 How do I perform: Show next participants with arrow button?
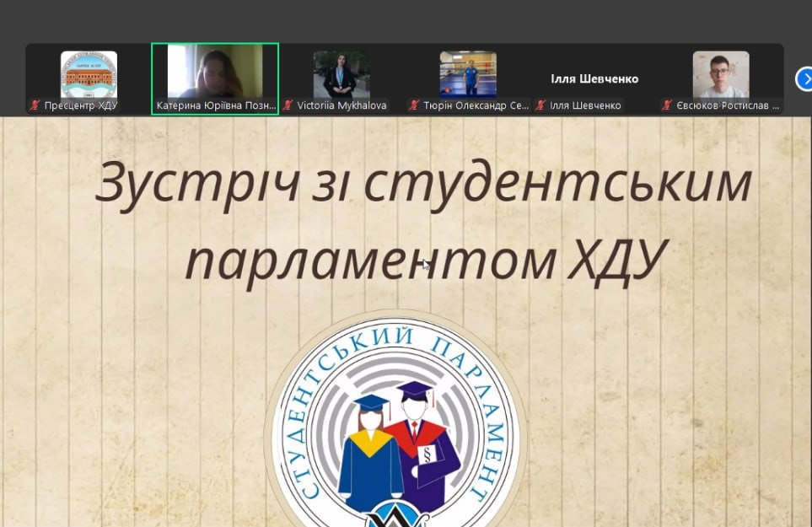(x=804, y=79)
